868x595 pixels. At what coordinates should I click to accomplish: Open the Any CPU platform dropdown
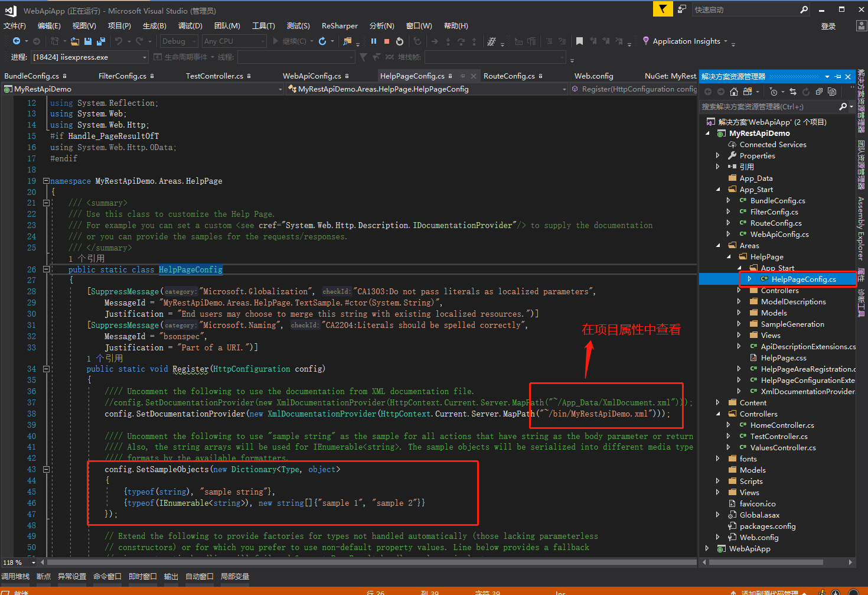pos(234,41)
